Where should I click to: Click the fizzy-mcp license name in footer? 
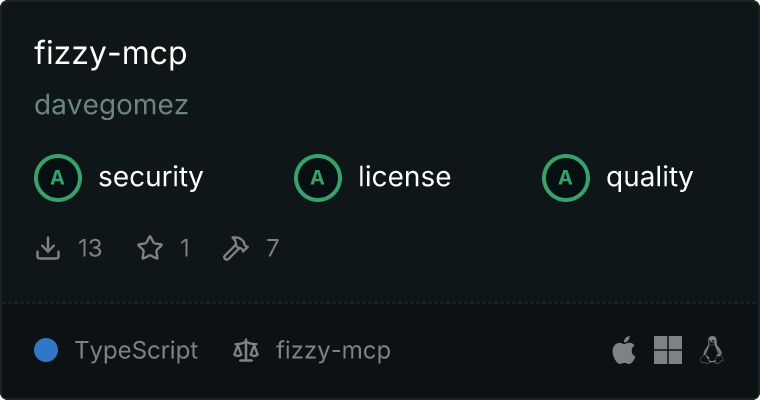[333, 351]
